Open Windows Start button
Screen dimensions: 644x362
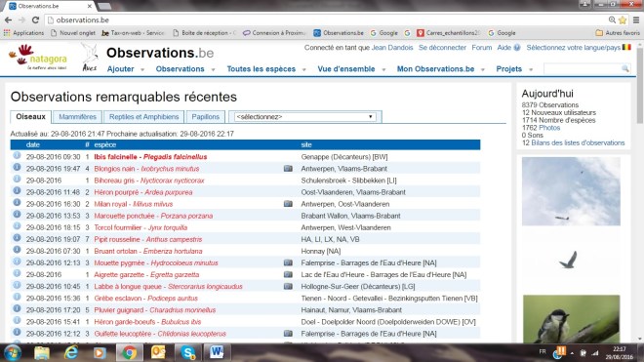[x=13, y=352]
